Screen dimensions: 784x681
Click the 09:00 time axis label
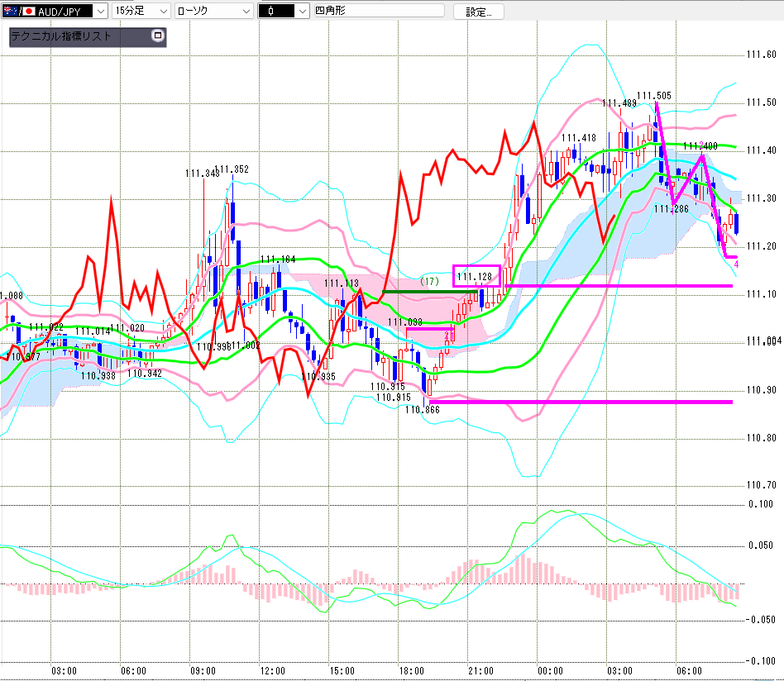click(x=203, y=671)
